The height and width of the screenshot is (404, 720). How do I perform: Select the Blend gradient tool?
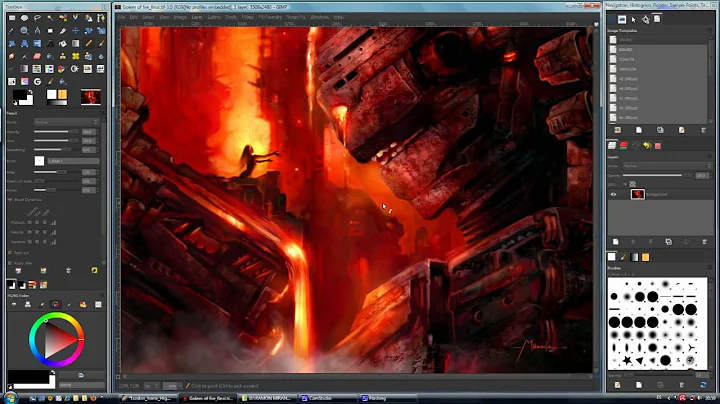point(76,44)
